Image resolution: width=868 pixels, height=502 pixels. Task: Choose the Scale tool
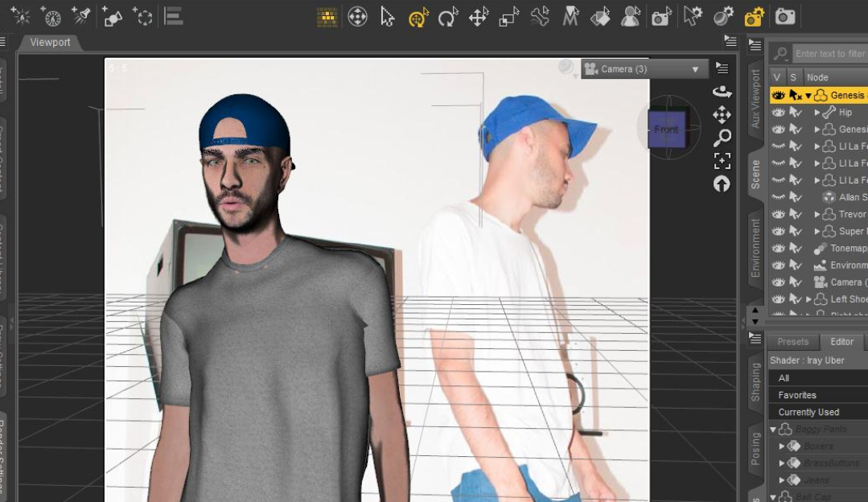coord(509,17)
